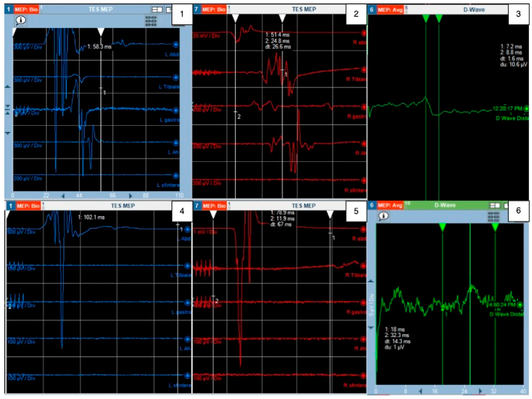
Task: Toggle D Wave Distal channel dot panel 6
Action: 520,305
